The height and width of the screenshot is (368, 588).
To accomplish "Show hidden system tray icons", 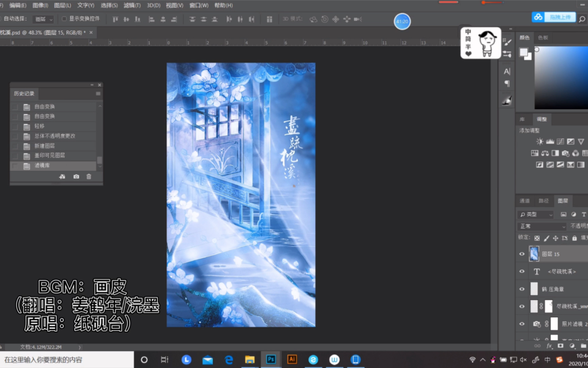I will 483,360.
